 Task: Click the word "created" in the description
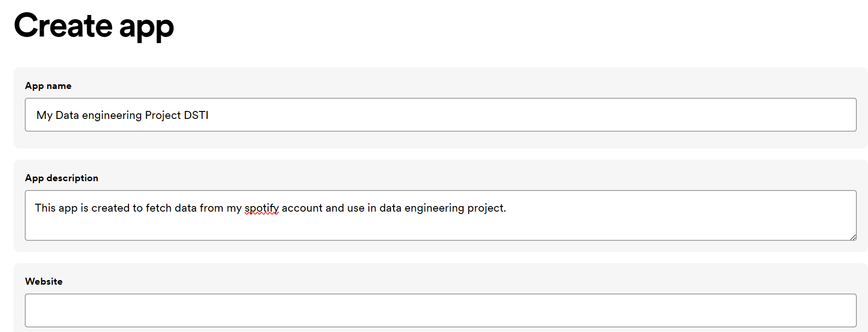[x=110, y=208]
